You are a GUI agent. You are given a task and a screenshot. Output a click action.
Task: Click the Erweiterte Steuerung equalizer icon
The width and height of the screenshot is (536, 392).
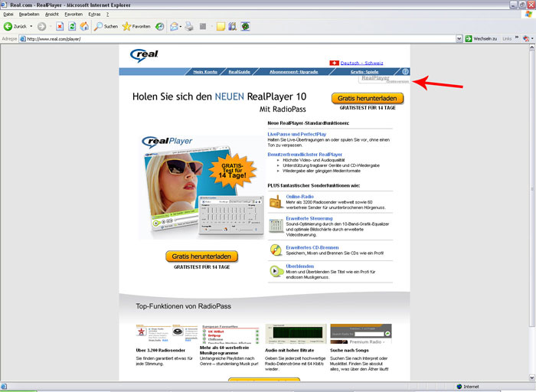click(x=276, y=226)
